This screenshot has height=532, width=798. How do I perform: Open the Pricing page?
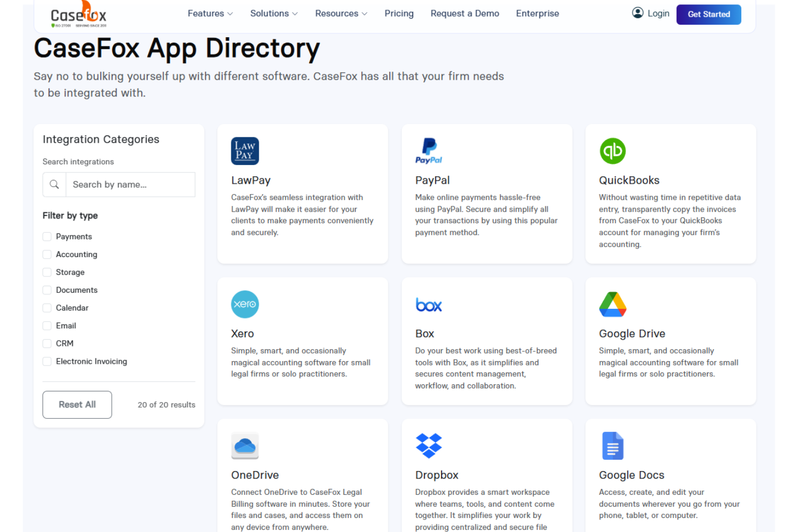[399, 13]
